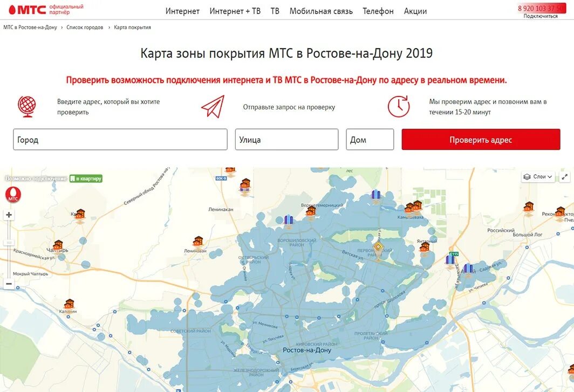
Task: Click the Карта покрытия breadcrumb
Action: click(x=132, y=27)
